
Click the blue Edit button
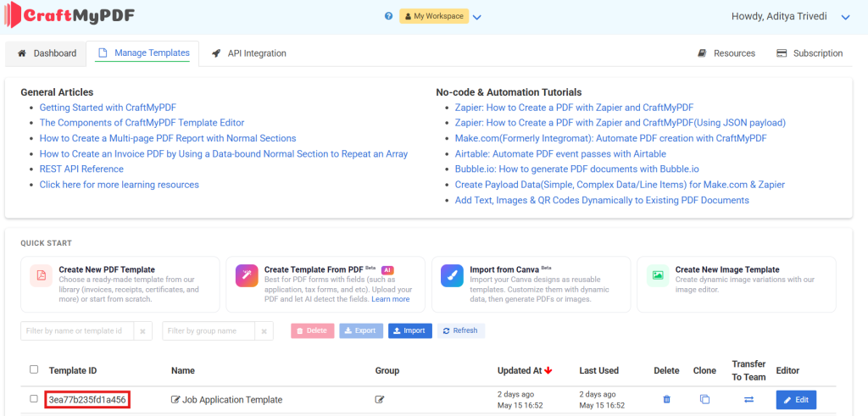click(x=796, y=399)
